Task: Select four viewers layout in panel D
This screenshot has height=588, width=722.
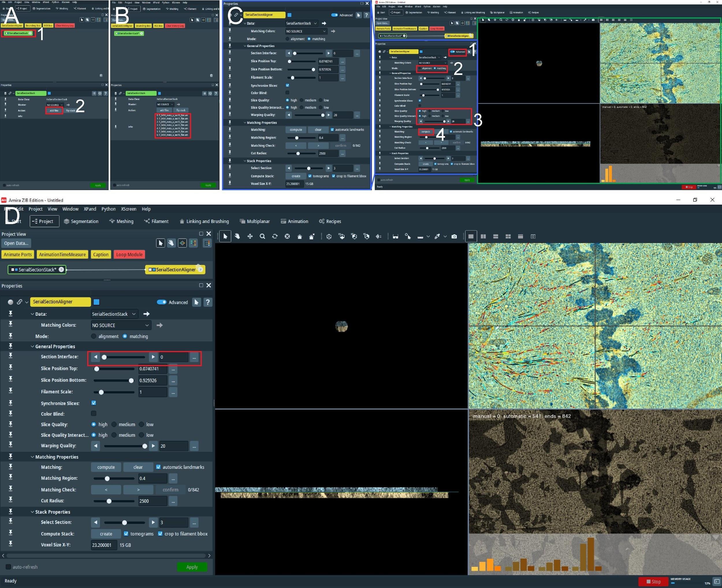Action: click(x=508, y=236)
